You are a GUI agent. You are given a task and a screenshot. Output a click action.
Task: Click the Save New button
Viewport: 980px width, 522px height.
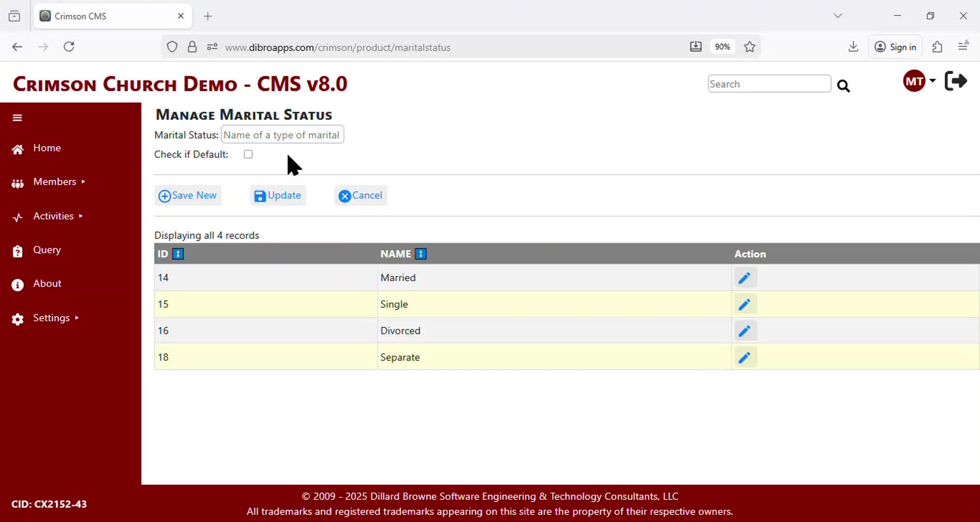188,195
